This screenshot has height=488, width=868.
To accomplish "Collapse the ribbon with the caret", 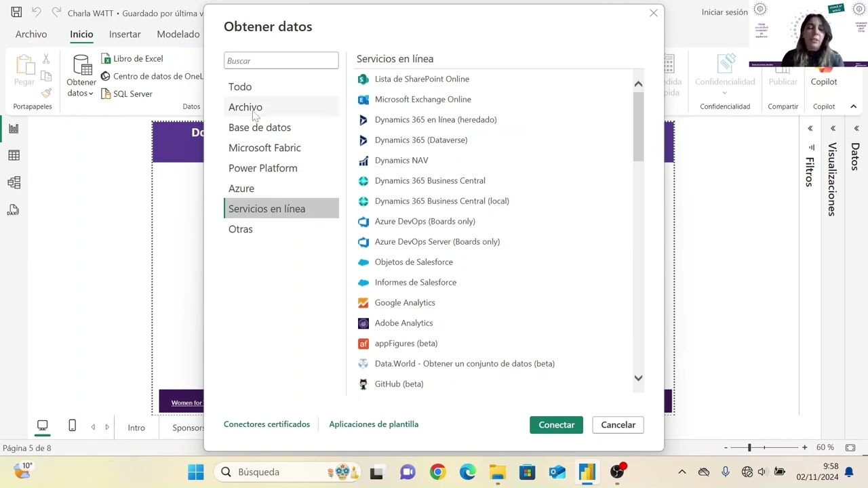I will (x=853, y=106).
